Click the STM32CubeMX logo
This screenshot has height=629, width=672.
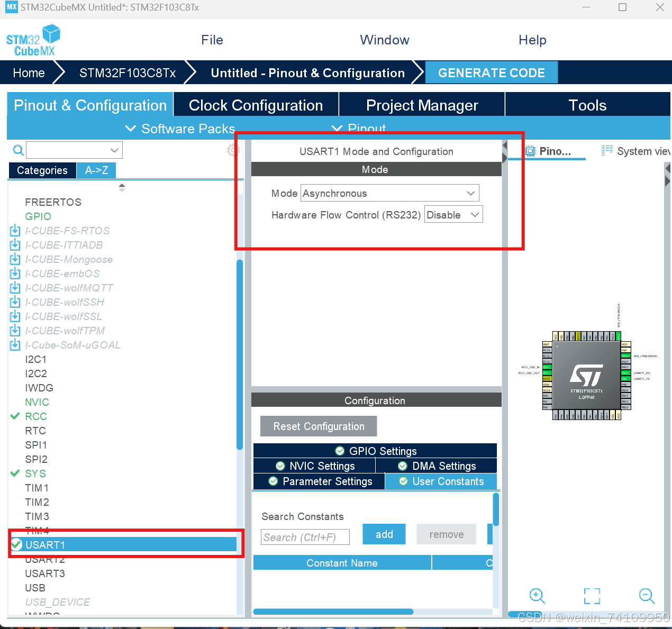point(33,40)
